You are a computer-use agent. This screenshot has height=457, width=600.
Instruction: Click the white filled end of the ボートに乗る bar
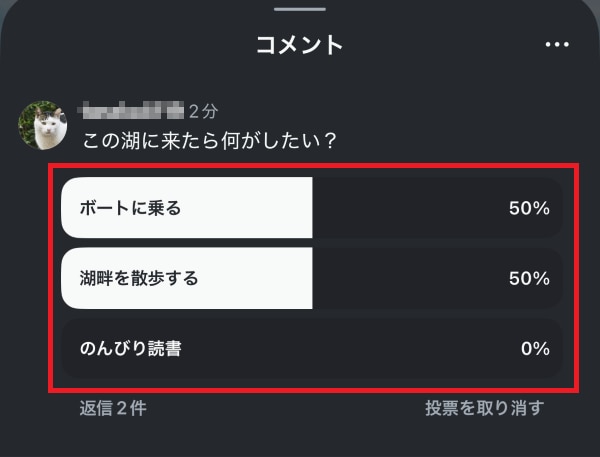point(290,208)
